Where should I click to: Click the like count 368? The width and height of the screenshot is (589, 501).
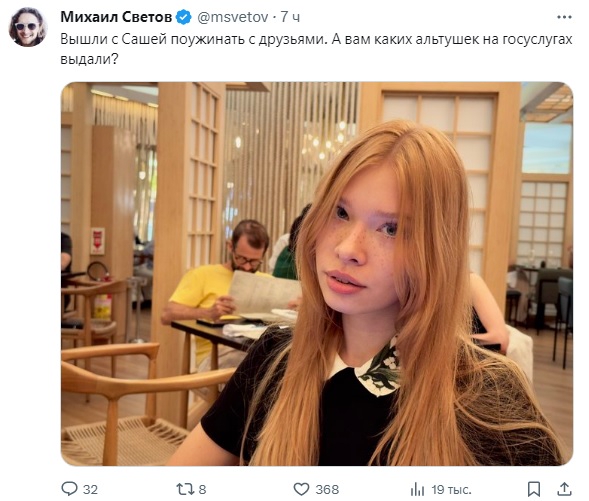(x=327, y=489)
